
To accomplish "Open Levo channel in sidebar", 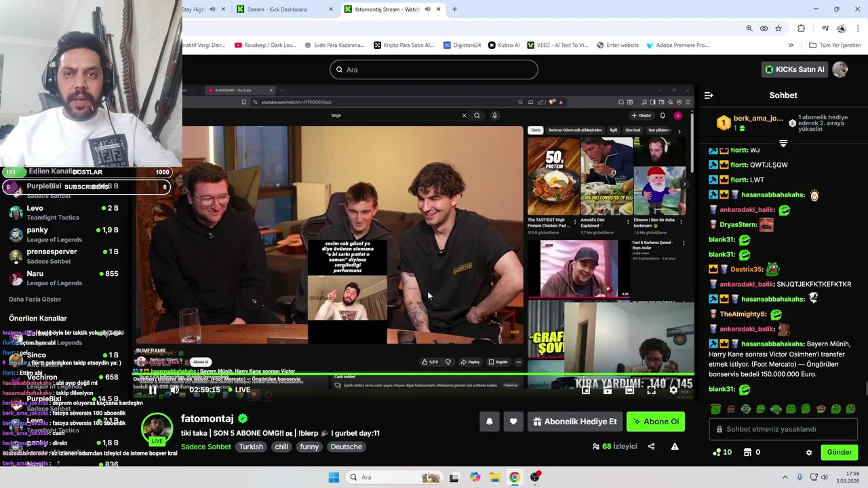I will [64, 212].
